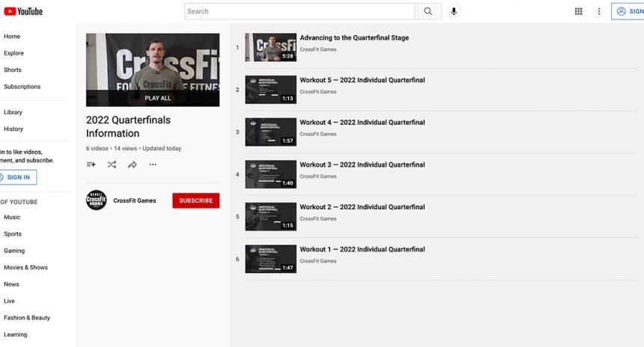Open Fashion & Beauty in sidebar
Image resolution: width=644 pixels, height=347 pixels.
pyautogui.click(x=27, y=319)
